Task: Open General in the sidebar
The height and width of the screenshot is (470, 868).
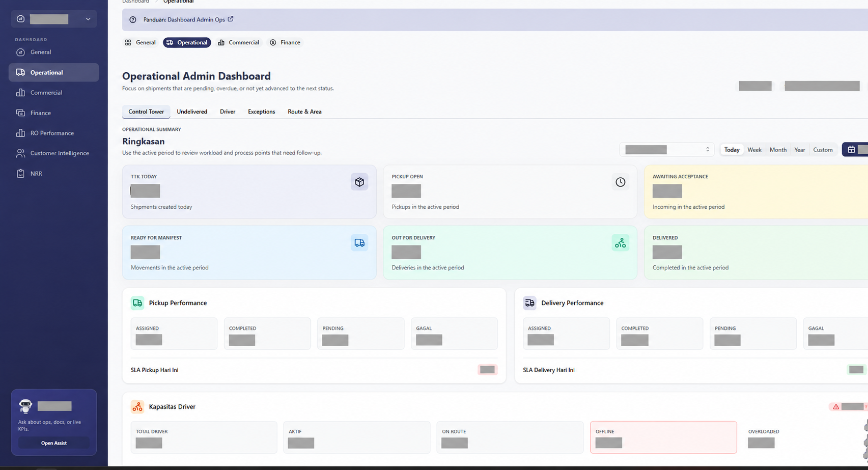Action: [53, 52]
